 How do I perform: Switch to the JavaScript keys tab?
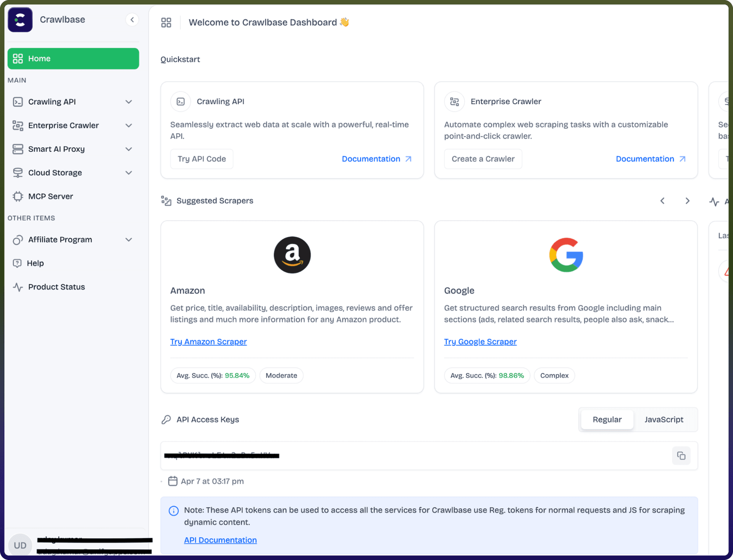[x=664, y=420]
